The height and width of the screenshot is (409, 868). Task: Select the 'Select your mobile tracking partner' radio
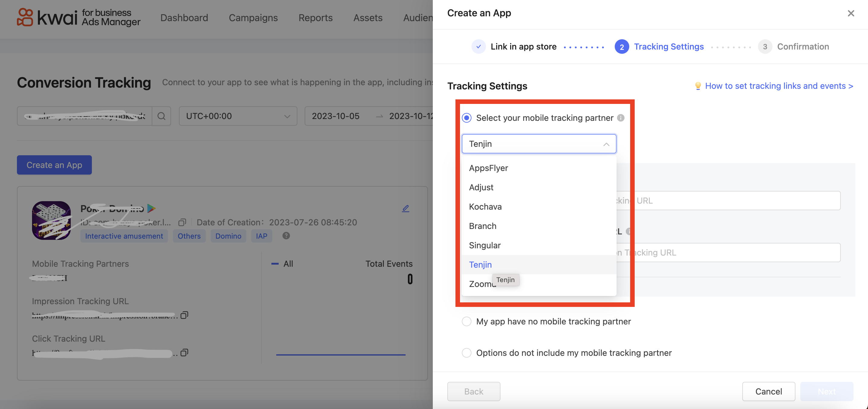(x=467, y=118)
